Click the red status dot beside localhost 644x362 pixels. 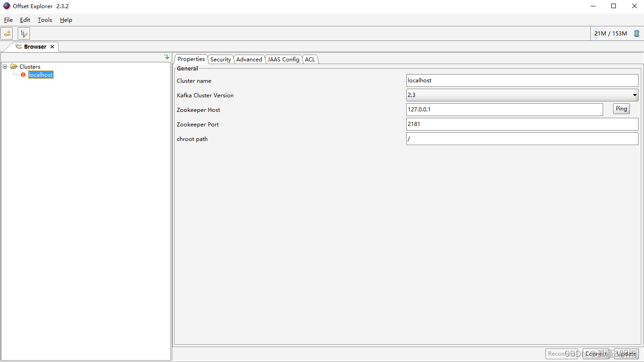point(23,75)
